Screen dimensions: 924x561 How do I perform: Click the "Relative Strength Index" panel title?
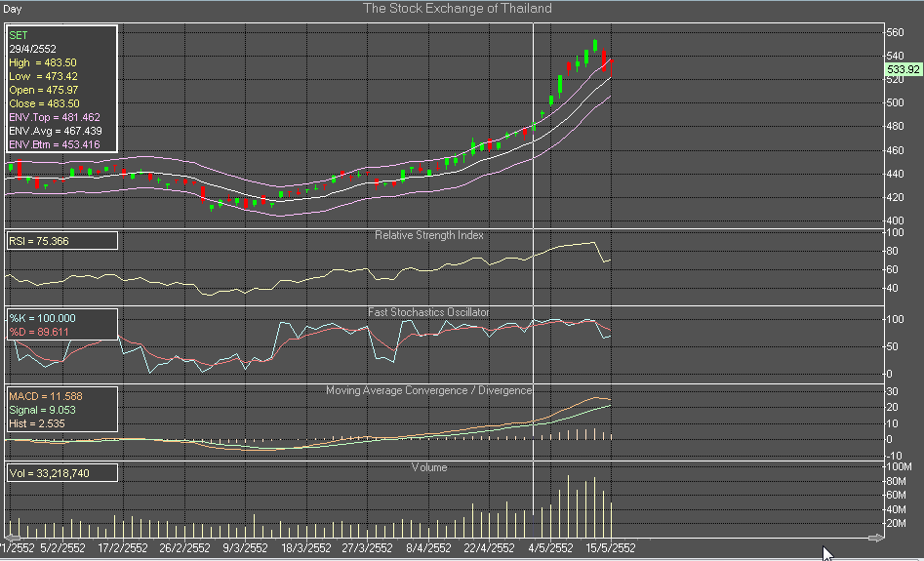pos(429,235)
